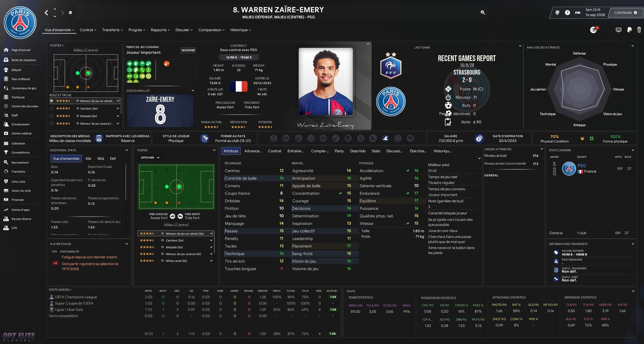This screenshot has width=644, height=344.
Task: Open the AFFICHER dropdown
Action: click(x=150, y=158)
